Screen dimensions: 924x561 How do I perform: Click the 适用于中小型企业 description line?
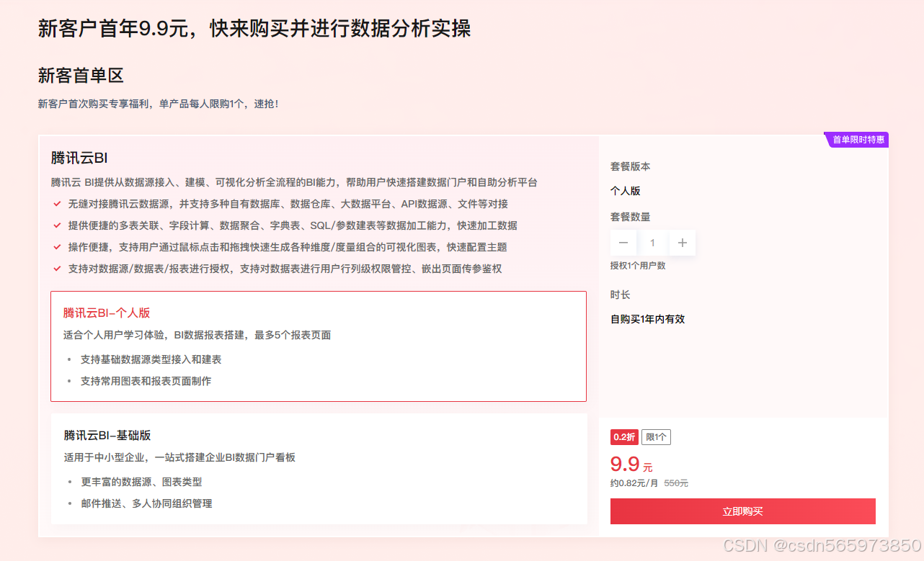coord(179,457)
